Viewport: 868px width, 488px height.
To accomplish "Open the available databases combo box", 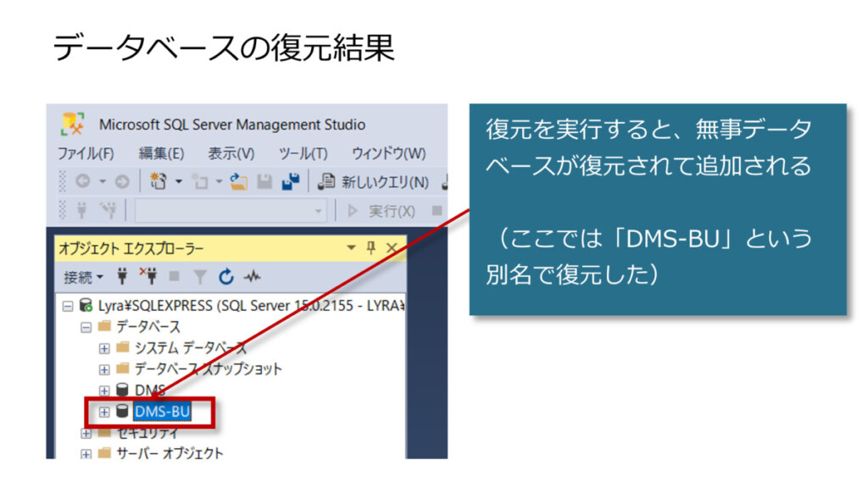I will (x=319, y=211).
